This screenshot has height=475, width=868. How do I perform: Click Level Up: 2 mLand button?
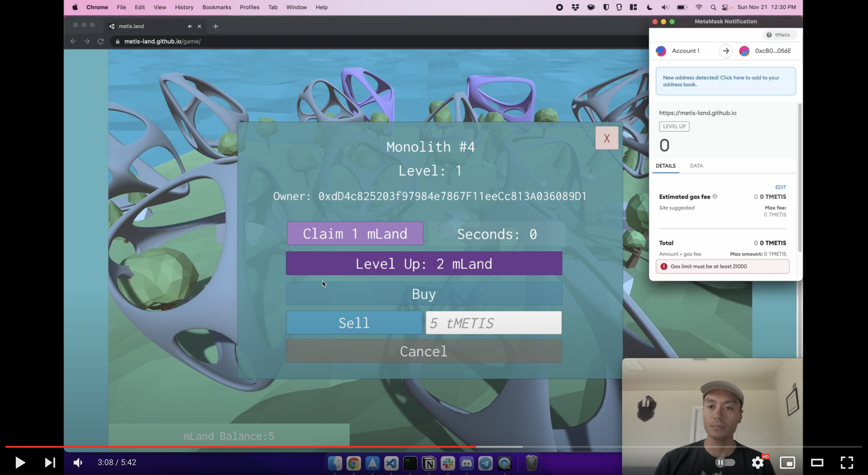(x=423, y=263)
